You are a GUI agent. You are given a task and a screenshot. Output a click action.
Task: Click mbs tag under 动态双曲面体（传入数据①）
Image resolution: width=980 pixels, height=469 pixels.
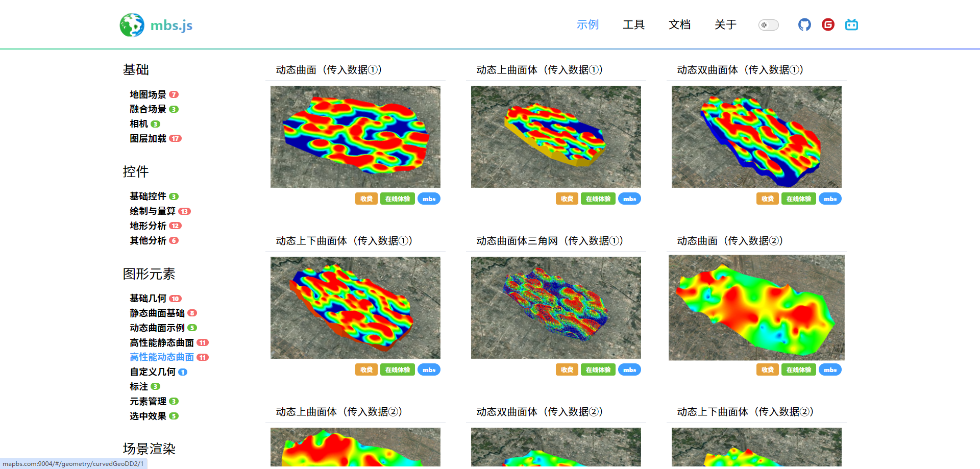[830, 199]
